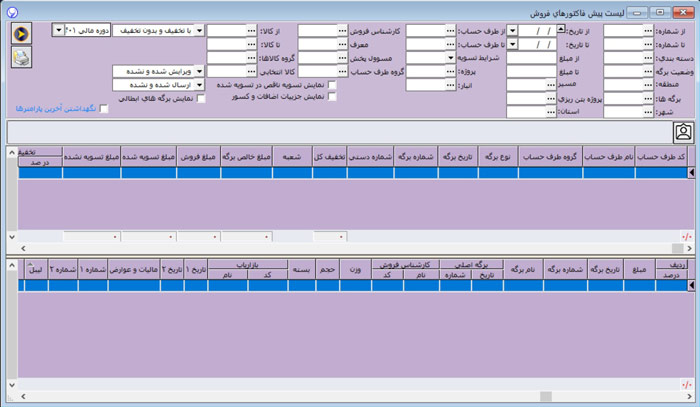This screenshot has width=700, height=407.
Task: Expand the ارسال شده و نشده dropdown
Action: pyautogui.click(x=199, y=85)
